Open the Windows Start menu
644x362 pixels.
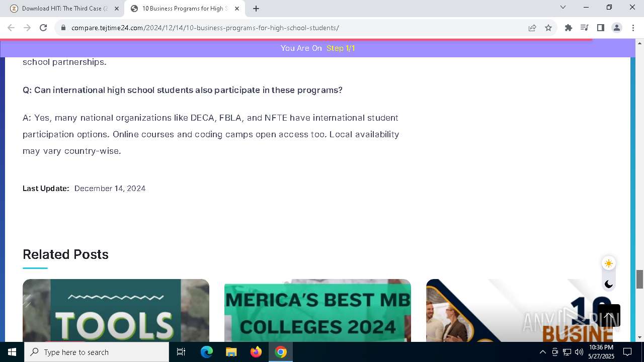click(x=12, y=352)
